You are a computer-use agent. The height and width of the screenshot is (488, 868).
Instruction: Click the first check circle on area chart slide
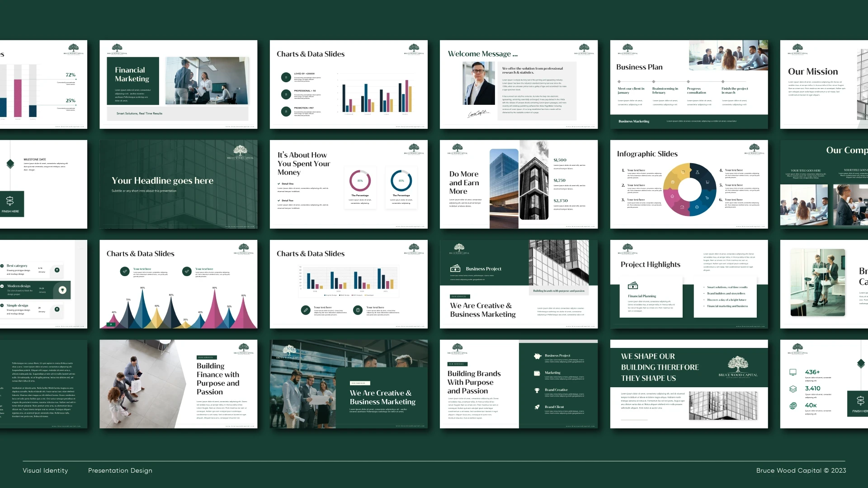[125, 271]
